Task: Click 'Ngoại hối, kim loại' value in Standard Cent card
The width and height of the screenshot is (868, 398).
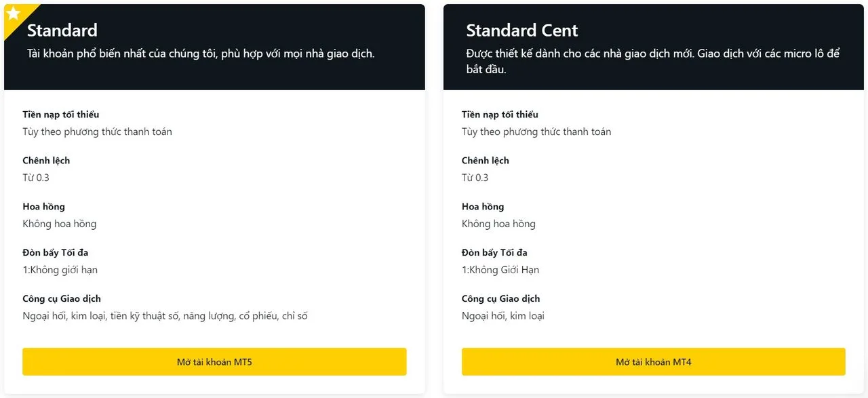Action: click(x=502, y=316)
